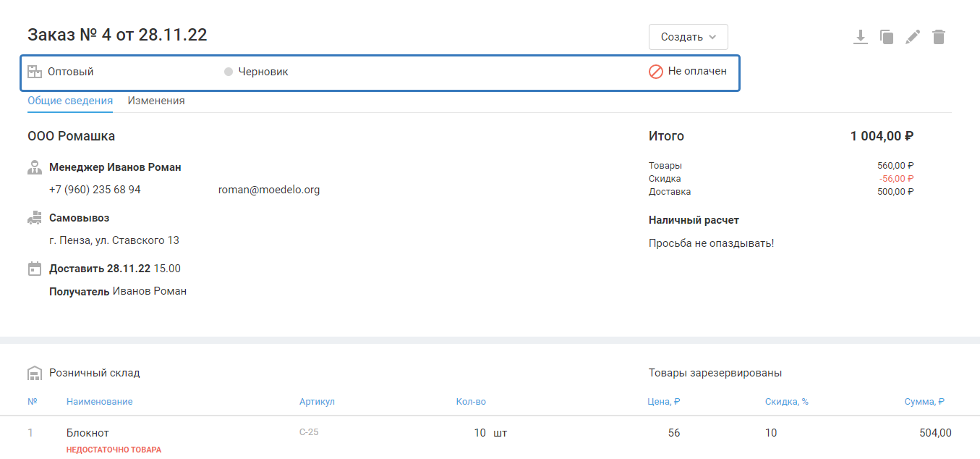This screenshot has height=459, width=980.
Task: Click the manager person icon
Action: [x=35, y=167]
